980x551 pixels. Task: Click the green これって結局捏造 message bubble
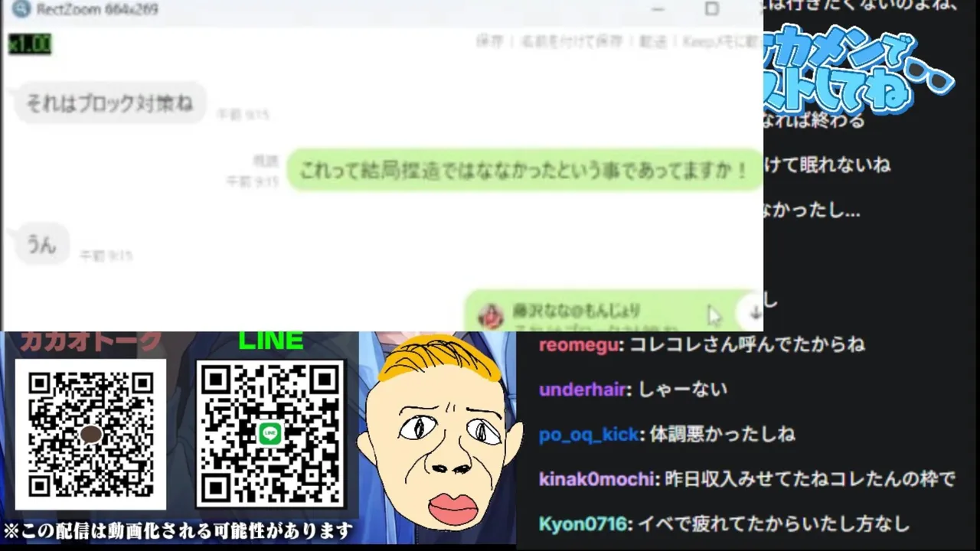point(524,170)
